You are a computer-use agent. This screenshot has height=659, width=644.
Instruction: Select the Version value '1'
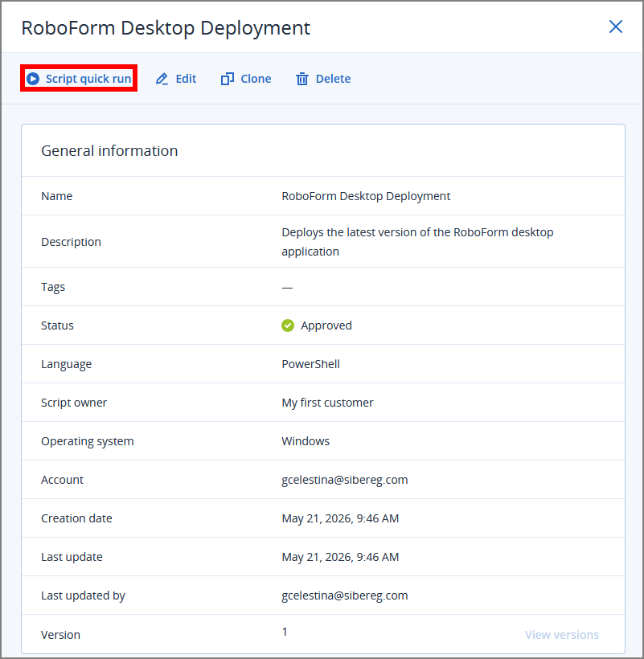point(285,632)
